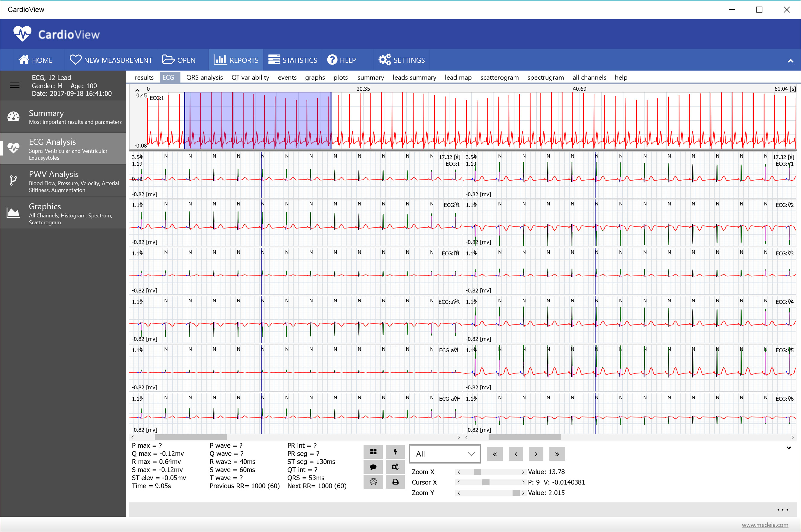Click the right panel horizontal scrollbar thumb
The image size is (801, 532).
point(525,437)
